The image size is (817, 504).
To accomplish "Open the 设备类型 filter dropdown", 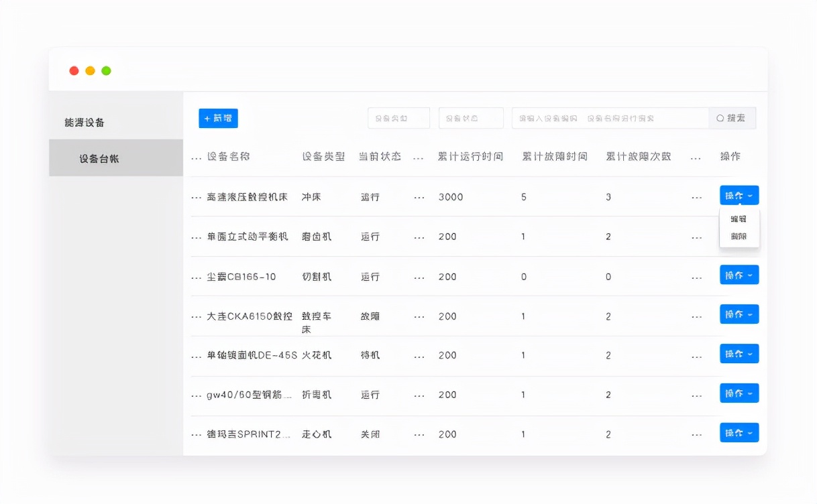I will (398, 118).
